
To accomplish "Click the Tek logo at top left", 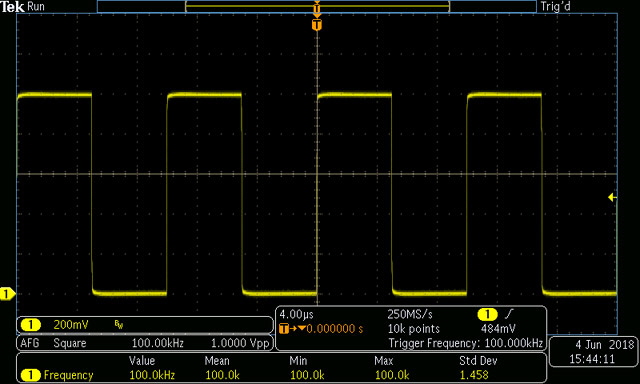I will point(13,7).
